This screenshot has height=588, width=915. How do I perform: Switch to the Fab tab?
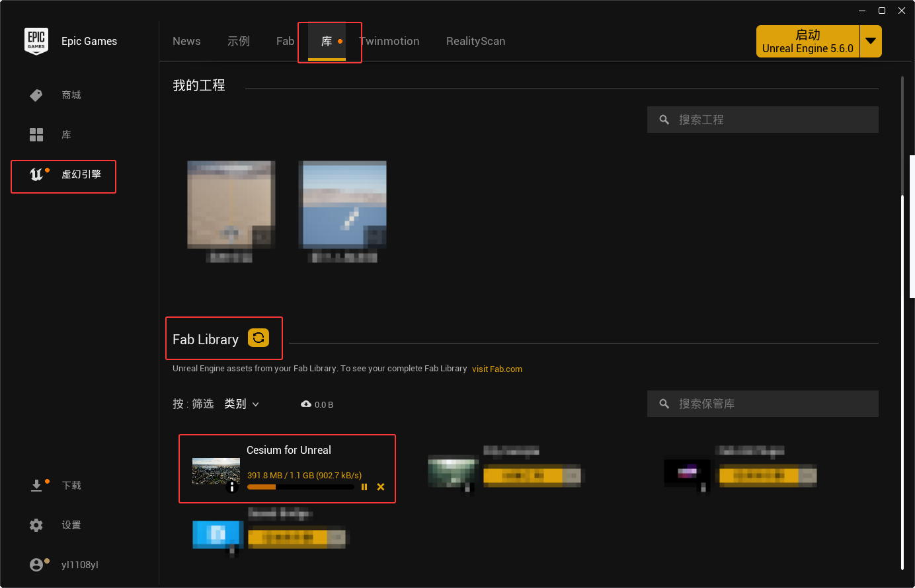point(285,41)
